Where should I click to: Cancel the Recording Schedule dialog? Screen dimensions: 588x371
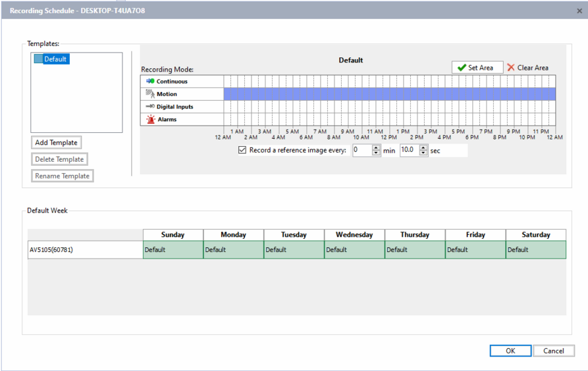pos(554,351)
